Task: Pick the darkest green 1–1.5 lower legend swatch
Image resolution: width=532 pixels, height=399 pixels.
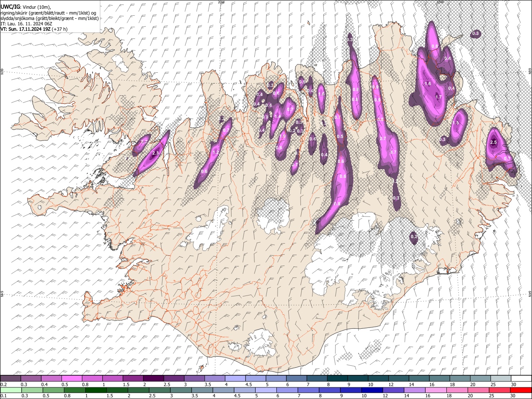Action: (x=96, y=390)
